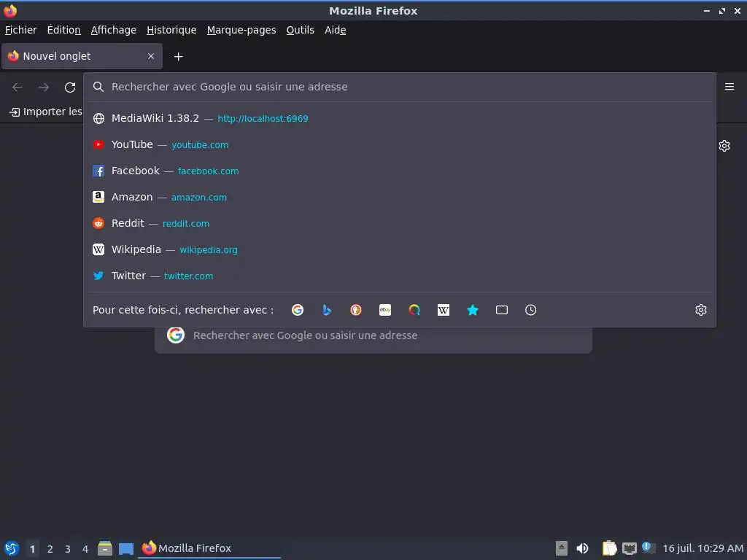Image resolution: width=747 pixels, height=560 pixels.
Task: Search this time with Qwant icon
Action: coord(414,310)
